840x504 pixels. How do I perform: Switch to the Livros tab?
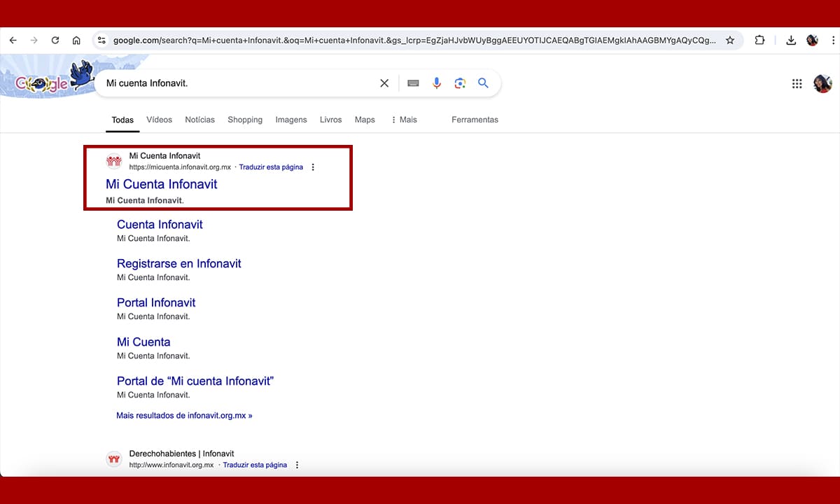click(x=331, y=120)
